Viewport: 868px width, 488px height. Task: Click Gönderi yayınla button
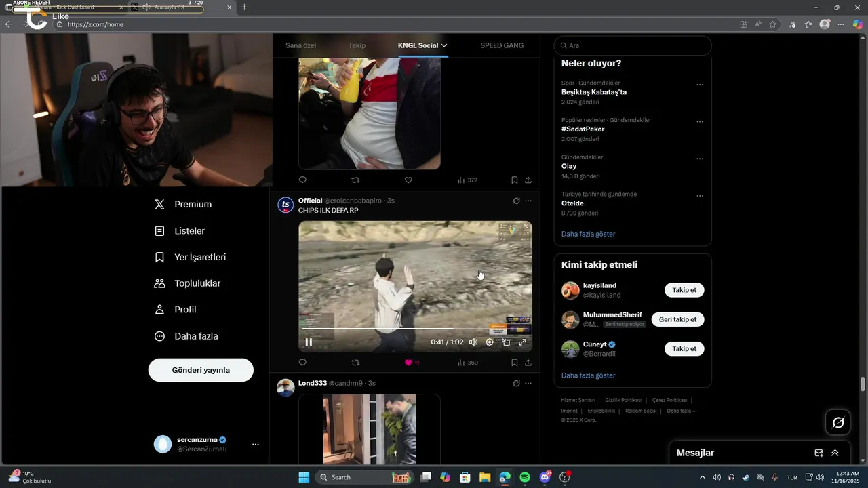(201, 370)
